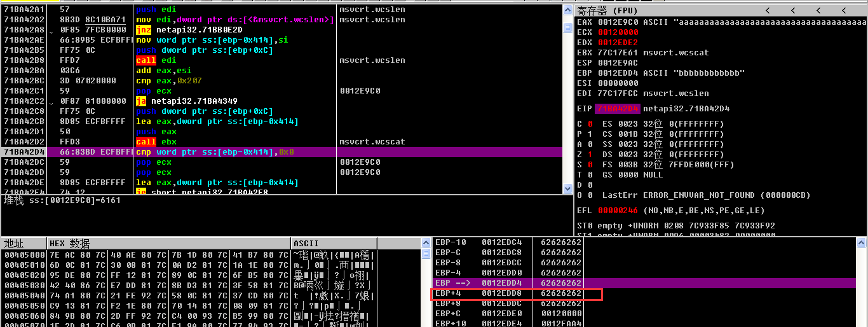The width and height of the screenshot is (868, 327).
Task: Click the 地址 column header in dump
Action: coord(14,244)
